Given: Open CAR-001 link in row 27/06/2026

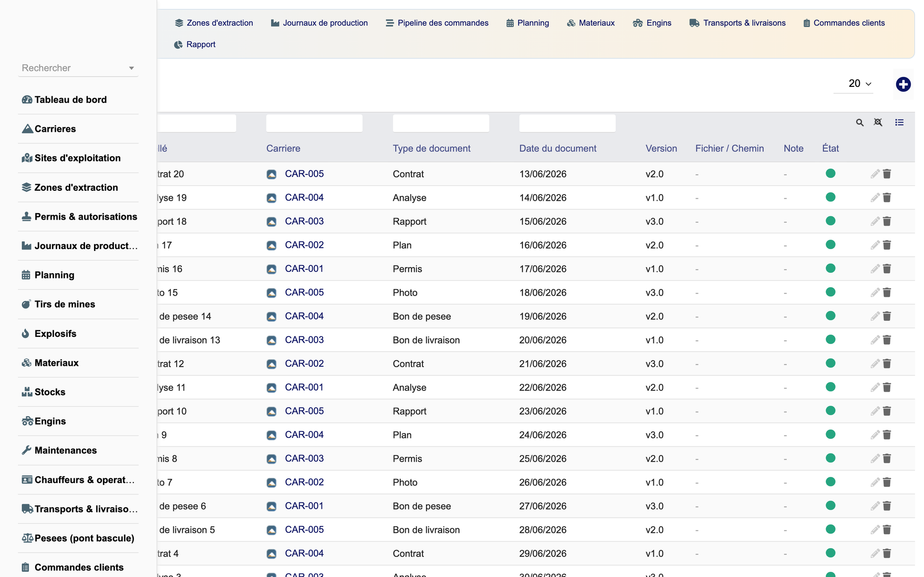Looking at the screenshot, I should pyautogui.click(x=304, y=506).
